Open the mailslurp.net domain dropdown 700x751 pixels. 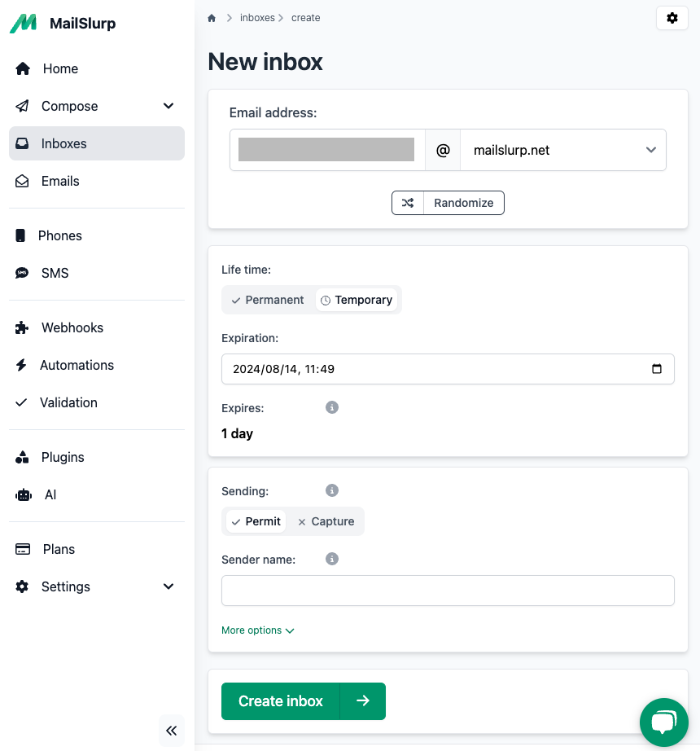tap(563, 150)
